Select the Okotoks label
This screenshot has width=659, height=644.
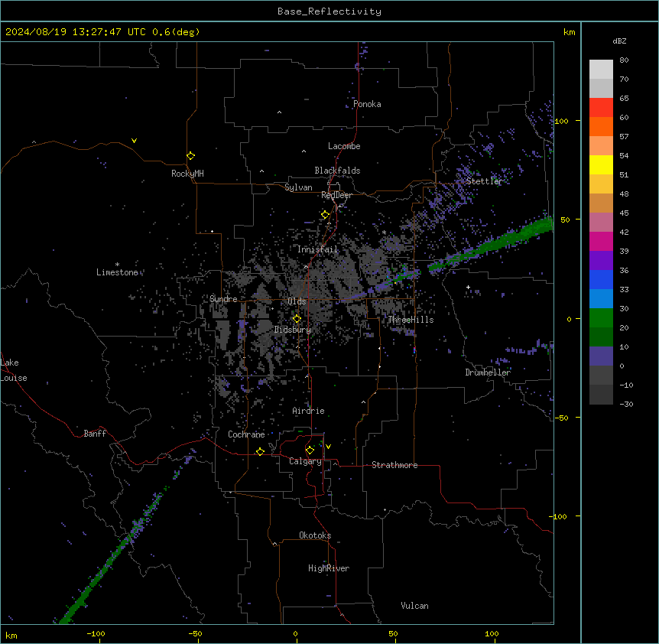[x=315, y=535]
